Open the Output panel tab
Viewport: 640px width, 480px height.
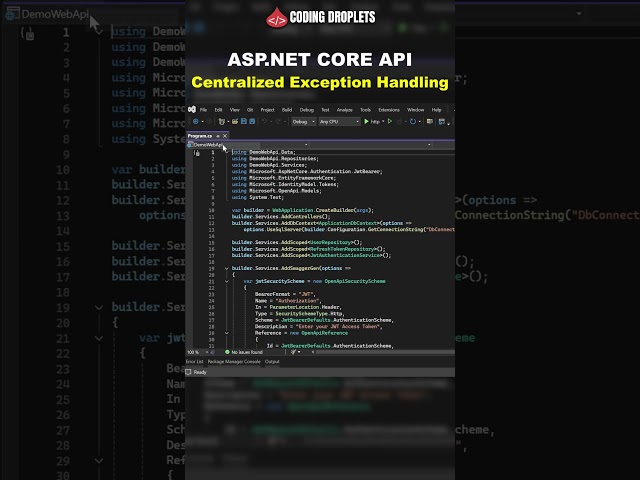pos(272,362)
